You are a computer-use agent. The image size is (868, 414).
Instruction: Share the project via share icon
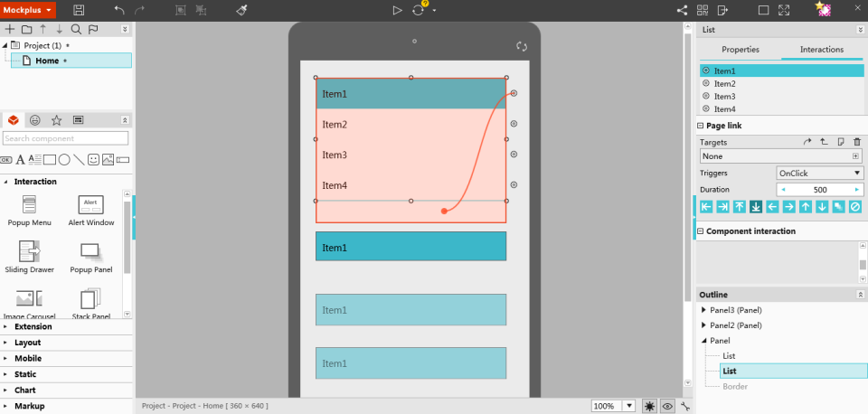pyautogui.click(x=682, y=10)
